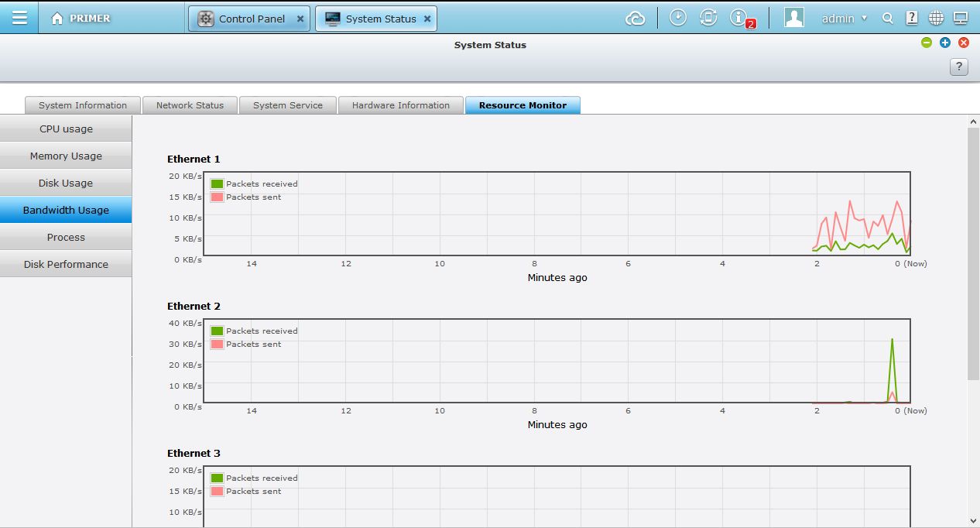Image resolution: width=980 pixels, height=528 pixels.
Task: Click Ethernet 1 pink Packets sent swatch
Action: click(x=217, y=197)
